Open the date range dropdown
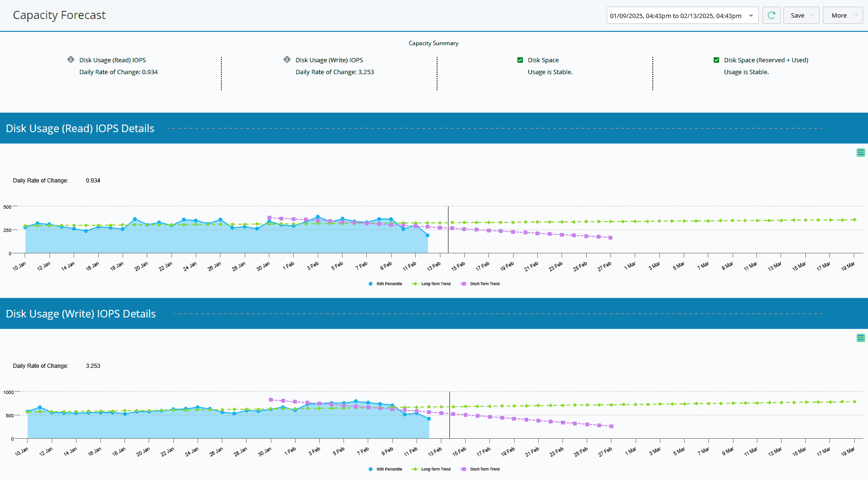 click(x=682, y=15)
